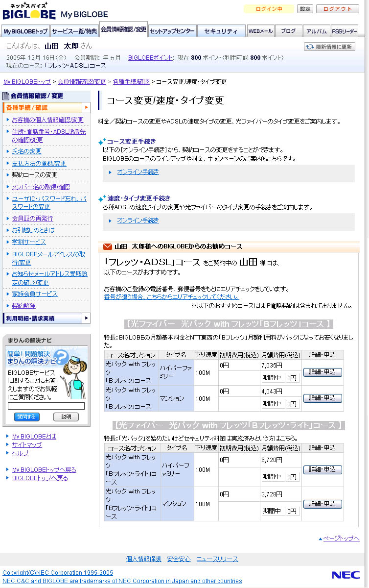
Task: Open the セットアップセンター tab
Action: tap(172, 31)
